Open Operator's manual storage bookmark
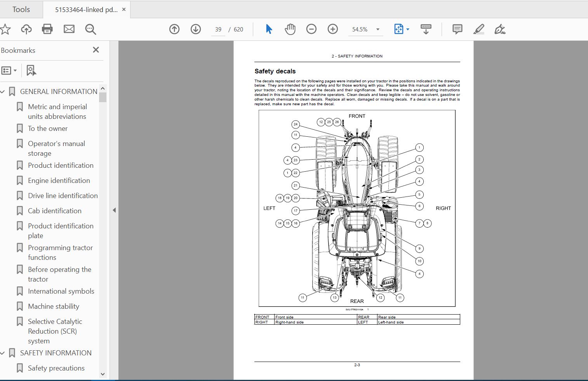 pos(56,148)
